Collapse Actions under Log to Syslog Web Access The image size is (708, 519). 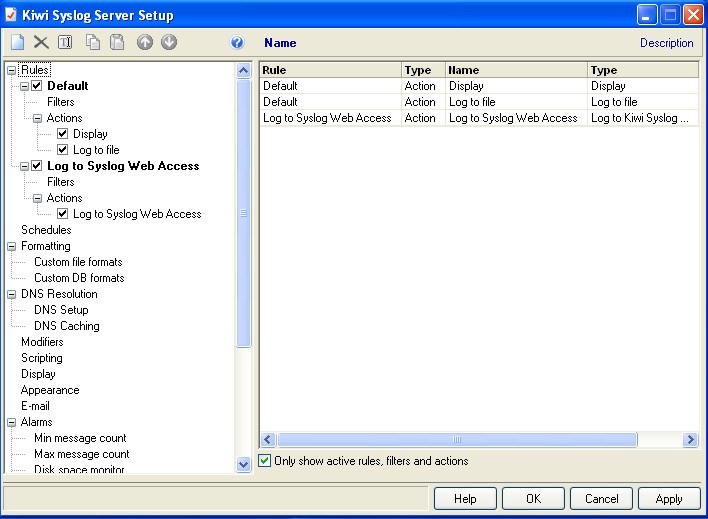tap(37, 198)
